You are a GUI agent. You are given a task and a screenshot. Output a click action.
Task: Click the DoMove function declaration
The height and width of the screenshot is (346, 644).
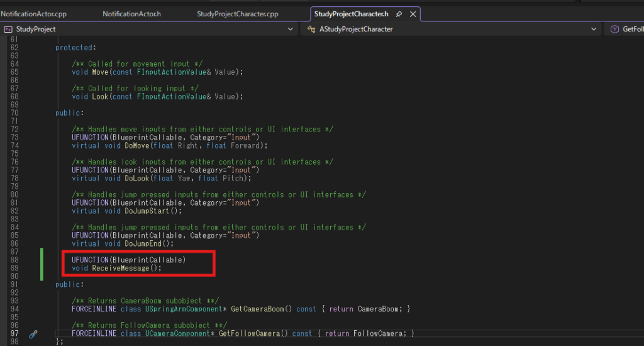coord(170,145)
